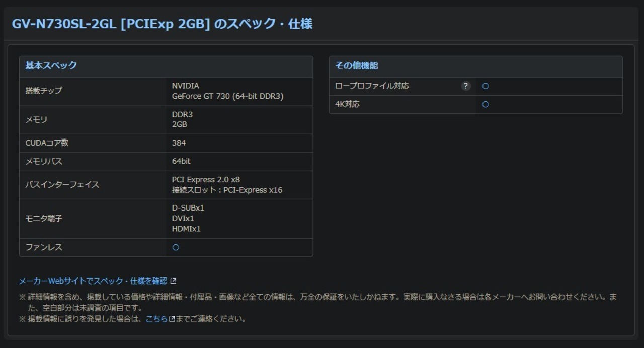644x348 pixels.
Task: Click the 接続スロット：PCI-Express x16 text
Action: [227, 190]
